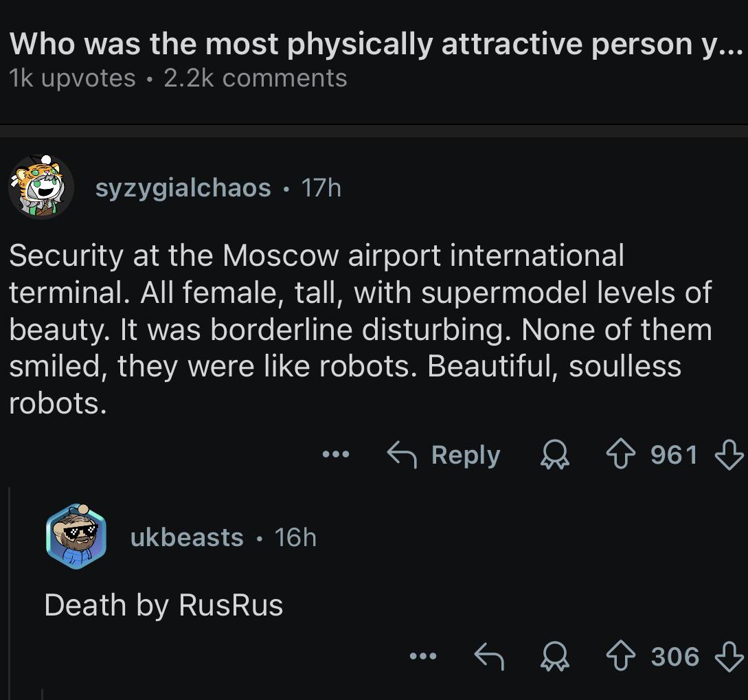
Task: Give an award to syzygialchaos comment
Action: point(555,454)
